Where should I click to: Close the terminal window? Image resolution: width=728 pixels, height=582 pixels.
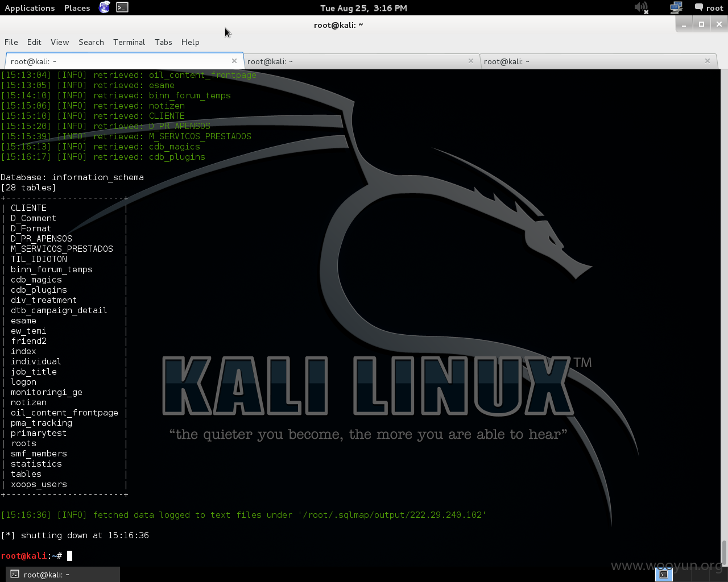[719, 24]
